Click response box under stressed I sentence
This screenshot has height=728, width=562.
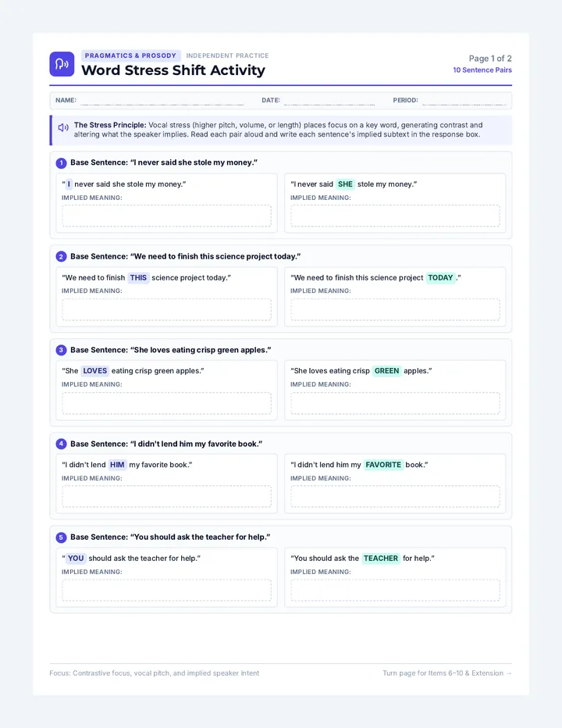coord(166,216)
